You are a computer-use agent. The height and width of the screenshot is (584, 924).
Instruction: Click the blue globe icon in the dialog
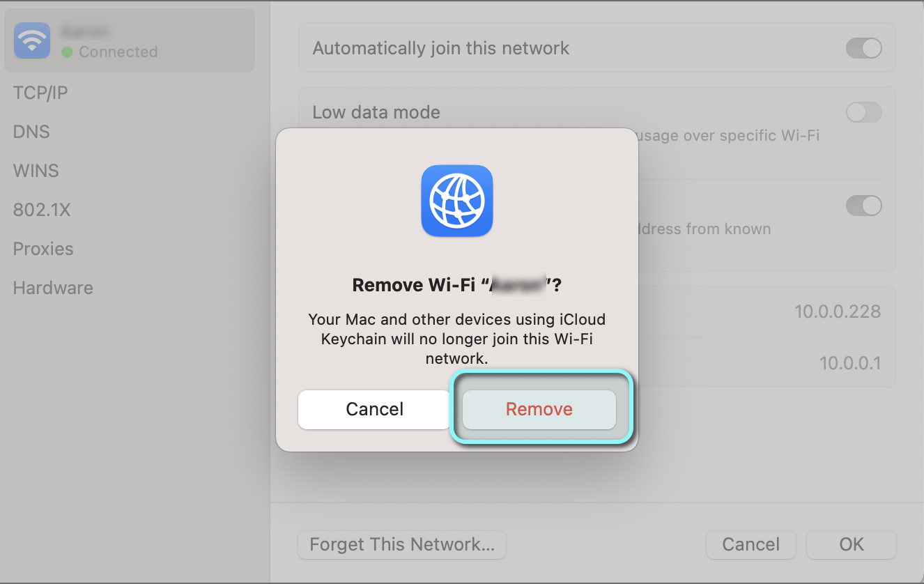(457, 201)
